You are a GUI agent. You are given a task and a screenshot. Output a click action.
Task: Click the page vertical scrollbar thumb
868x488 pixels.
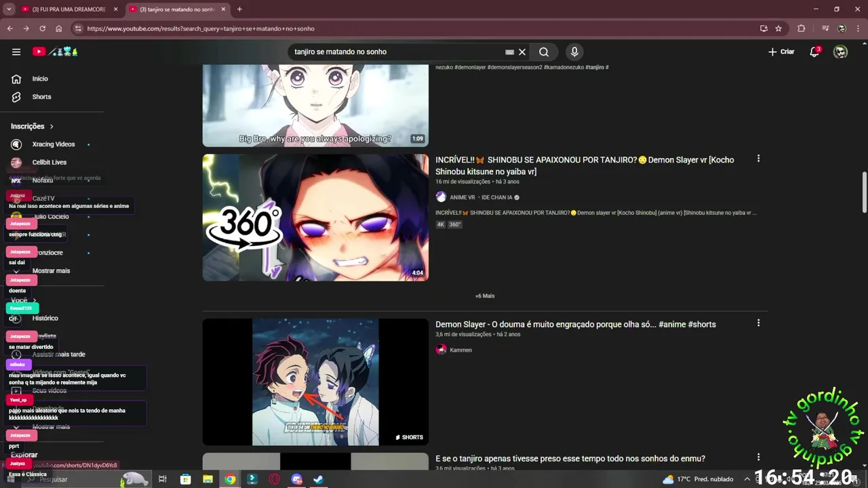[x=865, y=192]
